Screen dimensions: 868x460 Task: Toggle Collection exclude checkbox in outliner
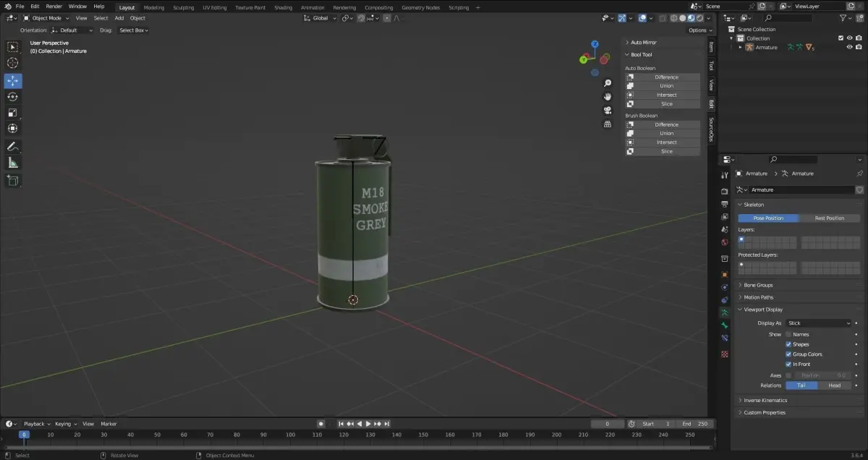(x=841, y=38)
